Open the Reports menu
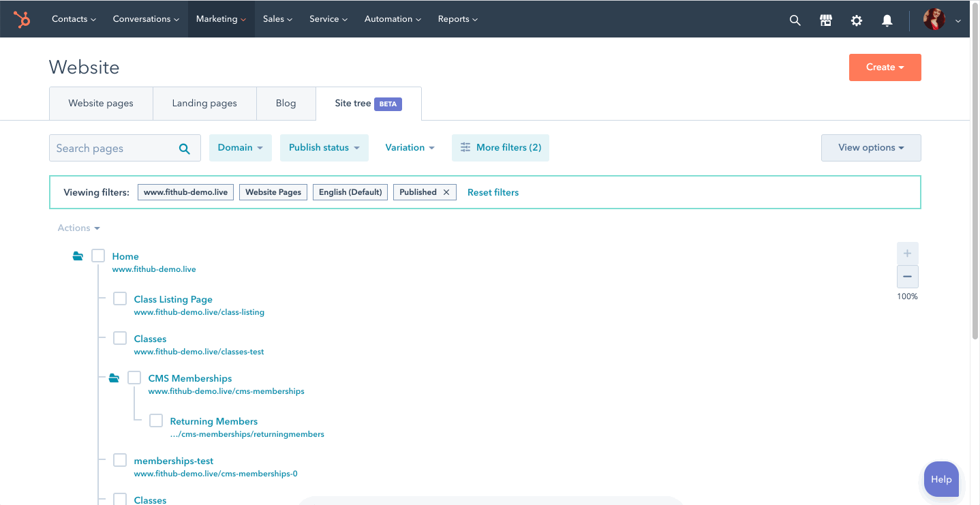980x505 pixels. point(457,19)
